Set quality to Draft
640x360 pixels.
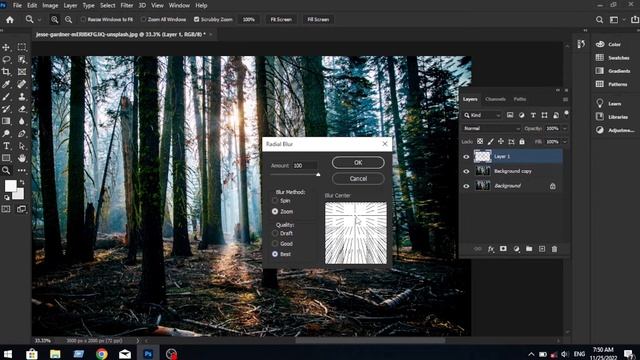(x=275, y=233)
